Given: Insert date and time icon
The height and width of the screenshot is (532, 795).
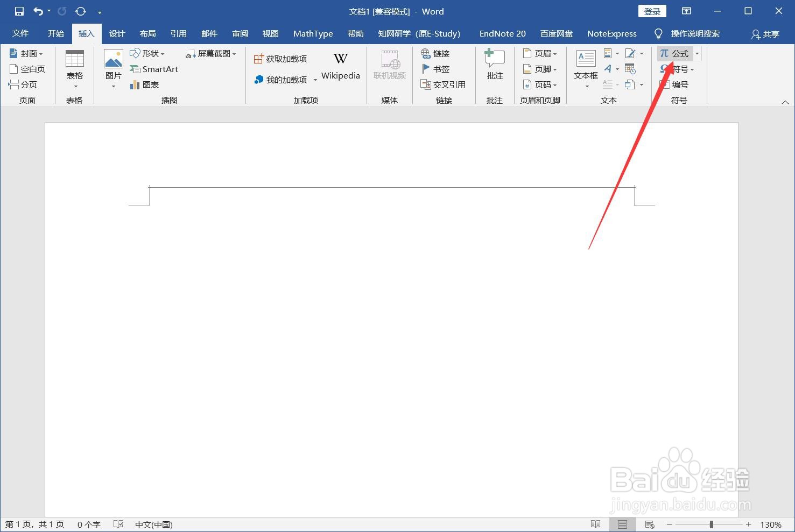Looking at the screenshot, I should (630, 69).
